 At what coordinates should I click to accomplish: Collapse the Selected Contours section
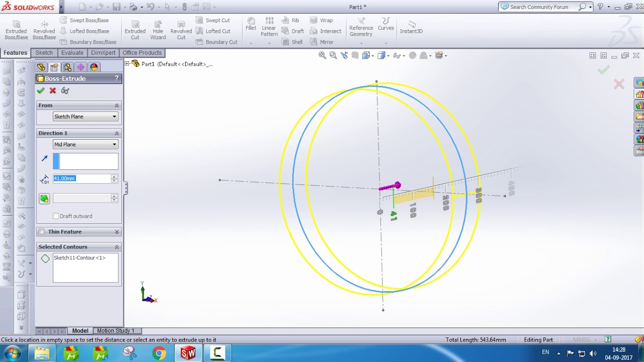[117, 247]
